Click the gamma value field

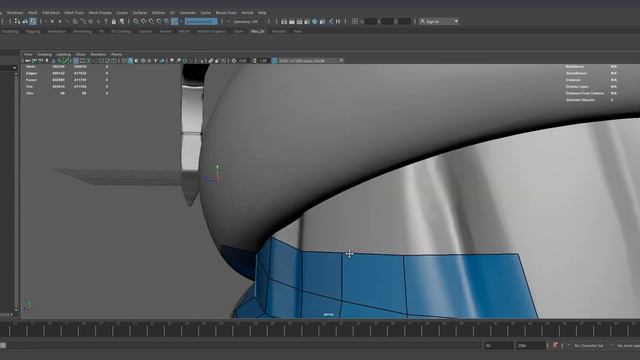pyautogui.click(x=264, y=61)
